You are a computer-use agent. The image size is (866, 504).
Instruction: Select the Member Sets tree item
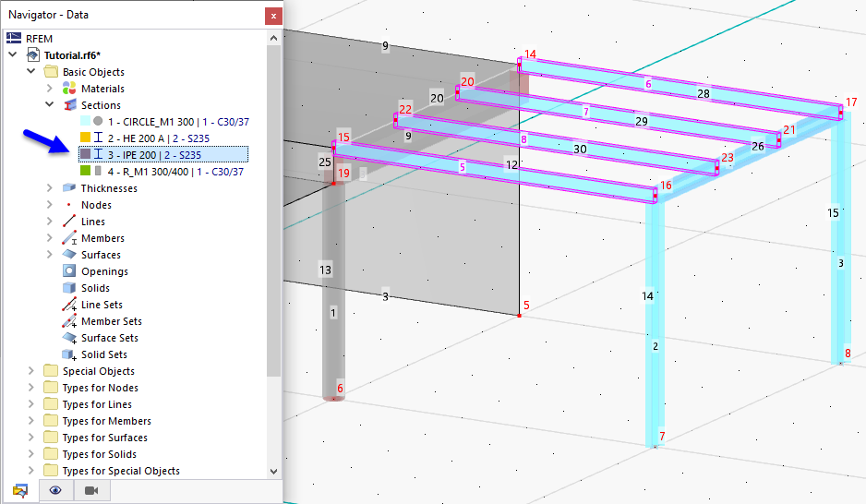coord(111,320)
